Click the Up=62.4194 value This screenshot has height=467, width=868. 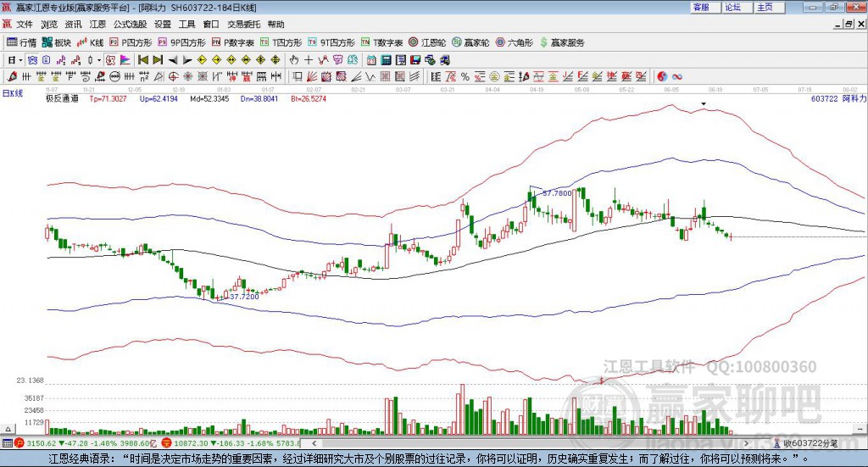click(159, 98)
